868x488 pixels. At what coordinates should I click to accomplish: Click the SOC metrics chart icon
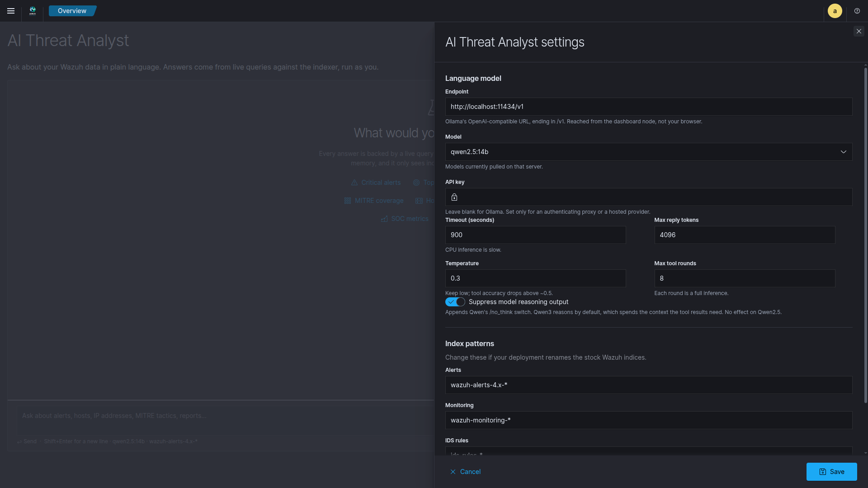(x=384, y=219)
